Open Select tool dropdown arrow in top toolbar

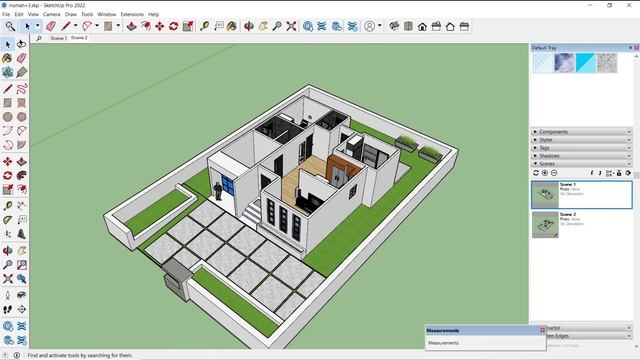click(38, 26)
